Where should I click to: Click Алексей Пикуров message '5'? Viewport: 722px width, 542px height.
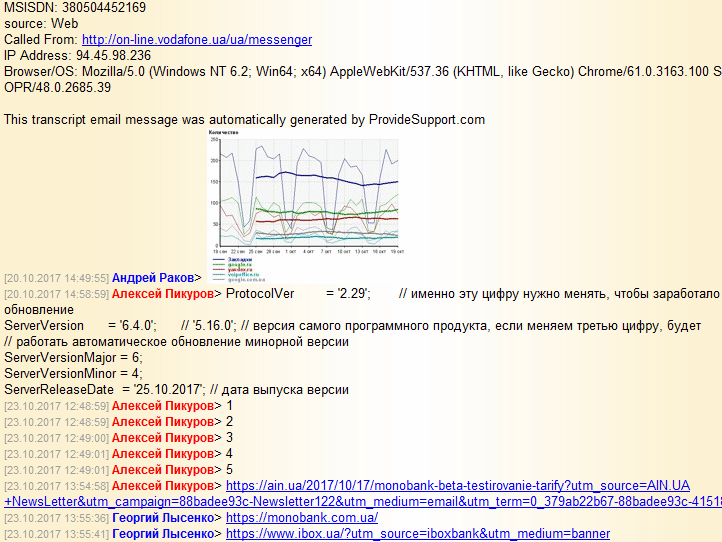(229, 470)
